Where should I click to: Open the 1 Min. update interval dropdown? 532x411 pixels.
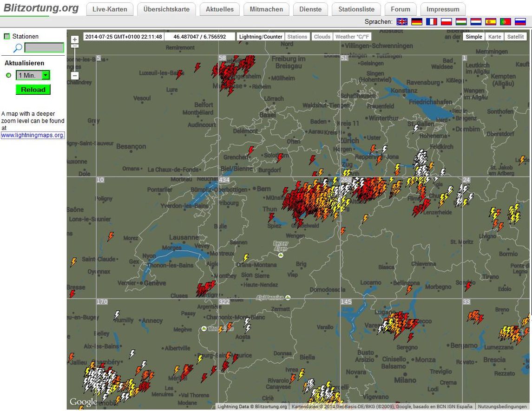(x=33, y=75)
